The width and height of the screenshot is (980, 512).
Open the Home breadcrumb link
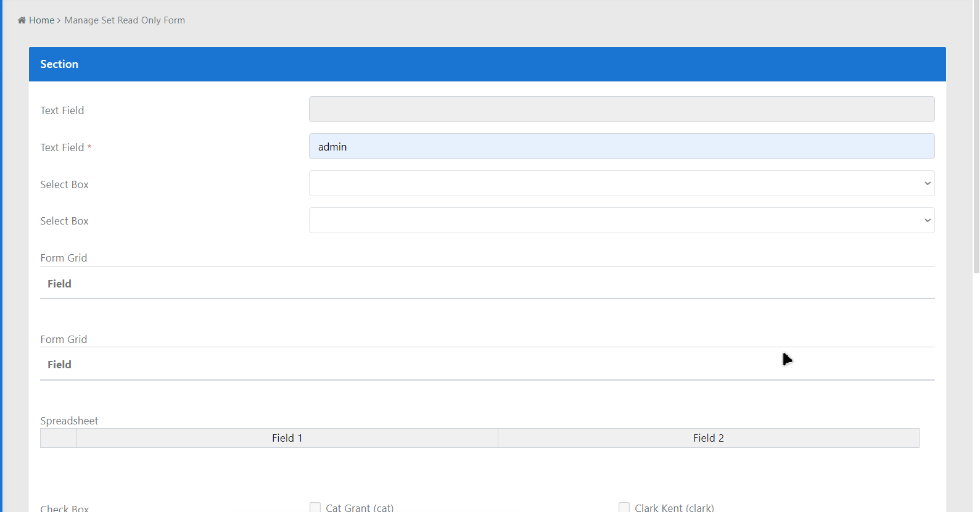(x=41, y=20)
